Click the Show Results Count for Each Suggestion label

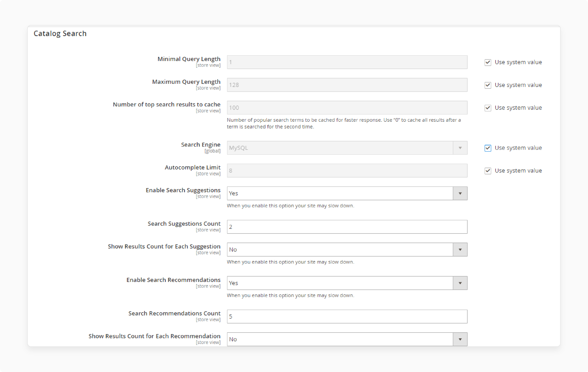pos(164,246)
